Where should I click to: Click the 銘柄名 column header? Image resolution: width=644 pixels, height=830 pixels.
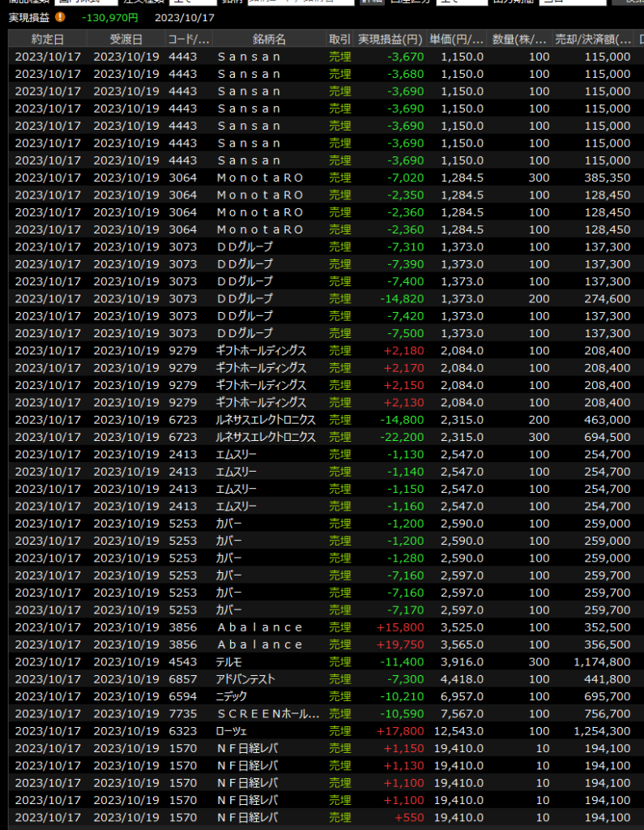268,39
